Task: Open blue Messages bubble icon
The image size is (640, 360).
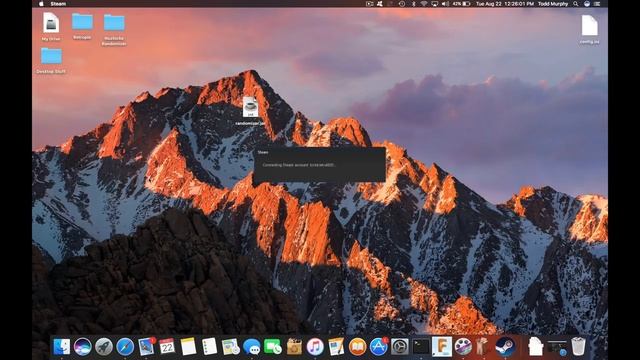Action: pyautogui.click(x=252, y=347)
